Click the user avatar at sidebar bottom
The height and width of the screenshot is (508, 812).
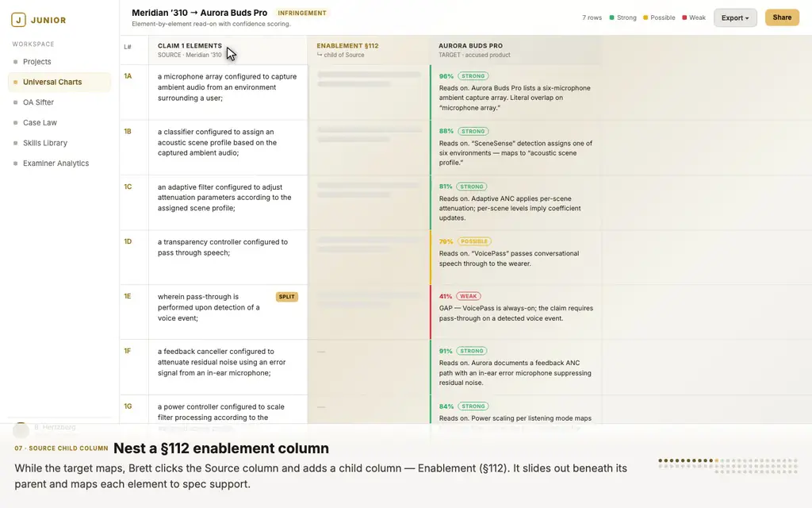click(x=21, y=429)
